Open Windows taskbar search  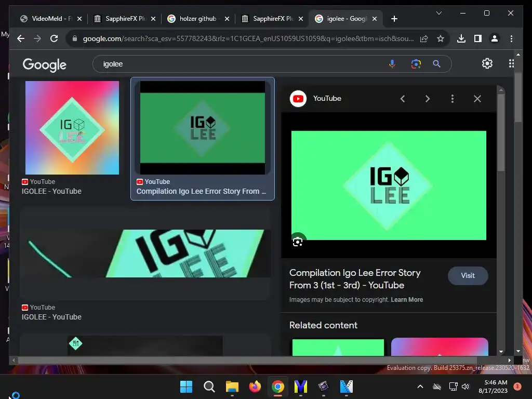click(209, 387)
